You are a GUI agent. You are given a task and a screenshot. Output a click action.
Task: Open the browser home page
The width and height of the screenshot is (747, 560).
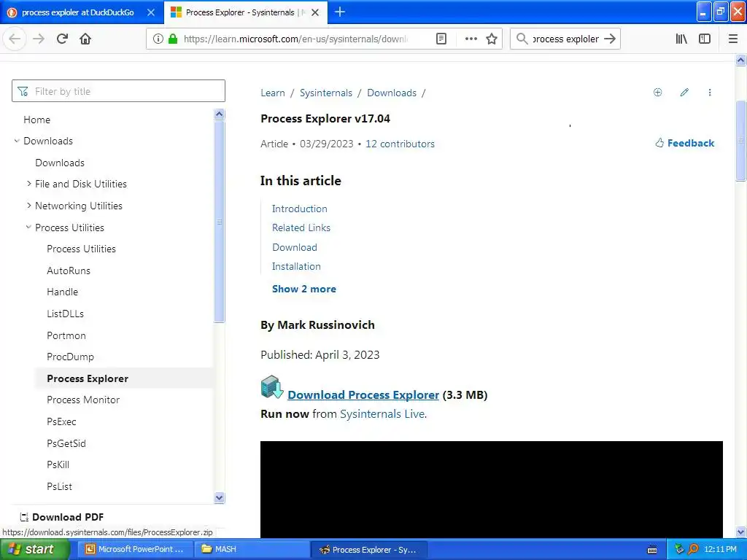click(x=85, y=39)
